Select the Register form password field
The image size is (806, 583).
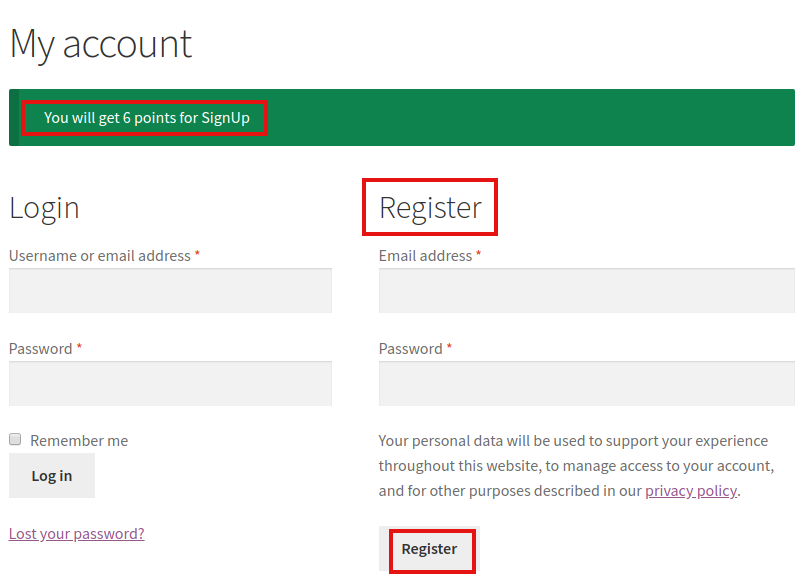tap(587, 384)
